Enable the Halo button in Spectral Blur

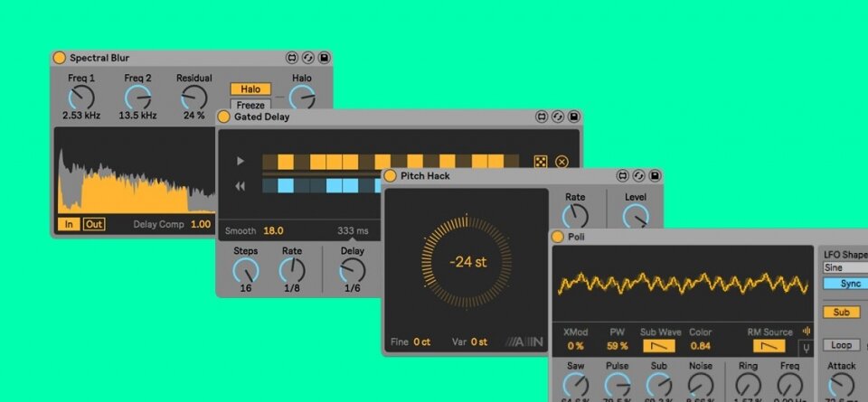(250, 89)
